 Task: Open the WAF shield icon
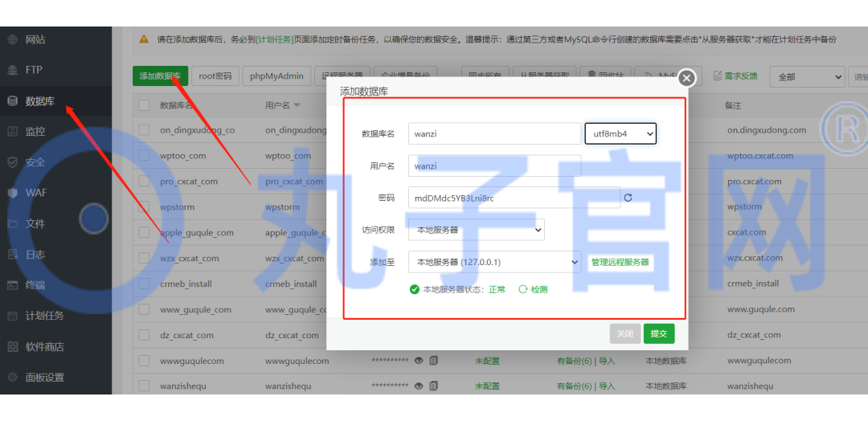pos(13,193)
